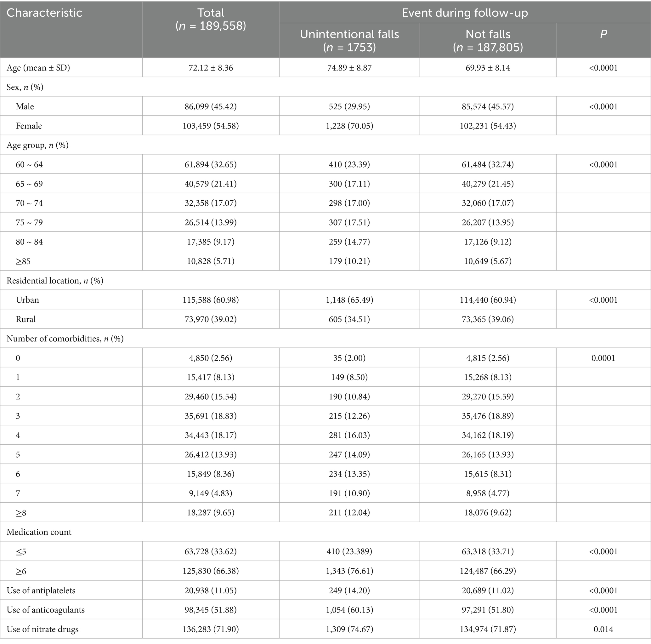Click the Use of anticoagulants row label
This screenshot has width=651, height=644.
[x=46, y=610]
